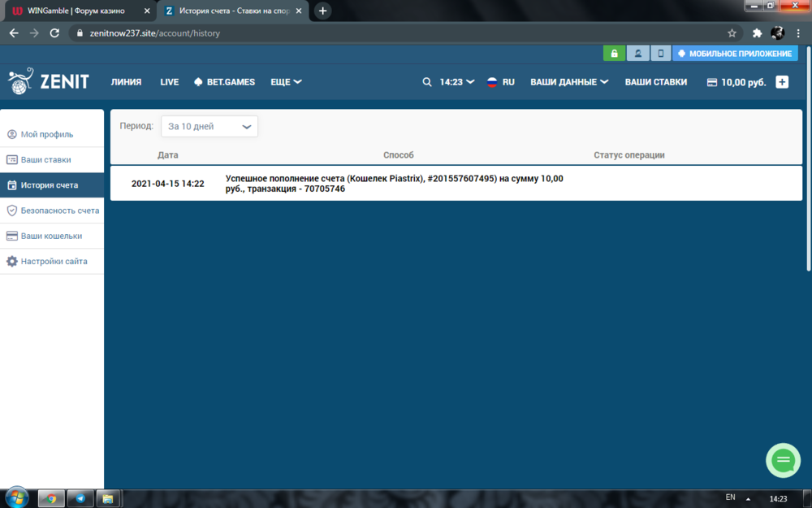
Task: Click the Zenit logo
Action: (49, 81)
